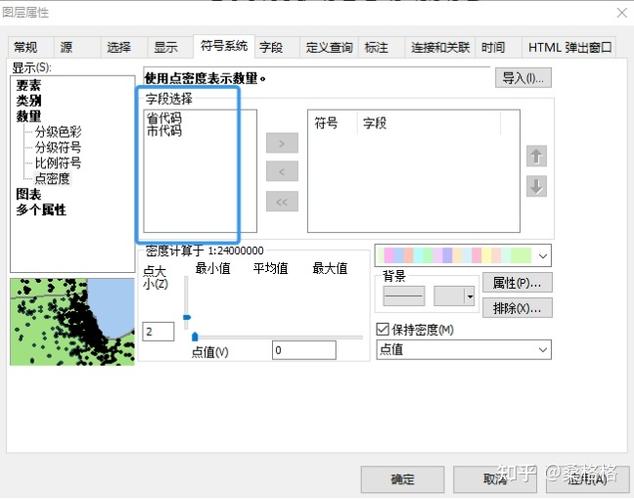Open the 连接和关联 tab
Screen dimensions: 634x500
pos(440,48)
